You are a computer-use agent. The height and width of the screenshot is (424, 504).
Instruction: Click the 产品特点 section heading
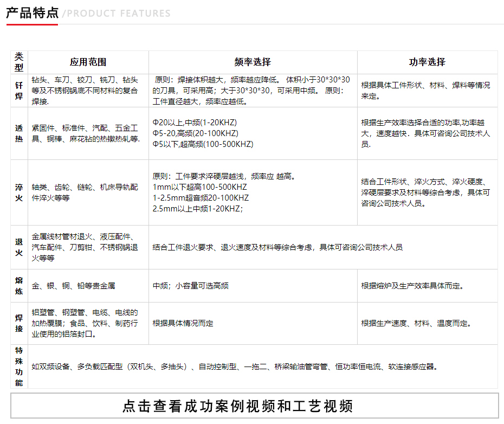[32, 13]
